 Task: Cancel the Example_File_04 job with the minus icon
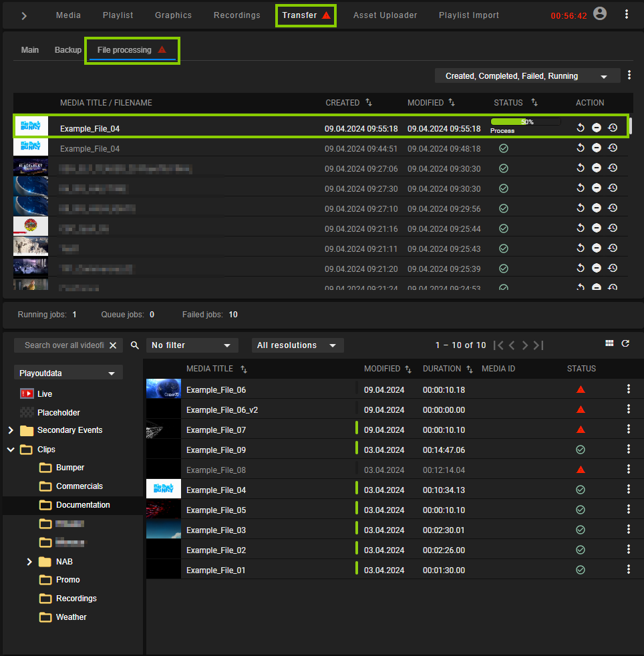tap(597, 127)
